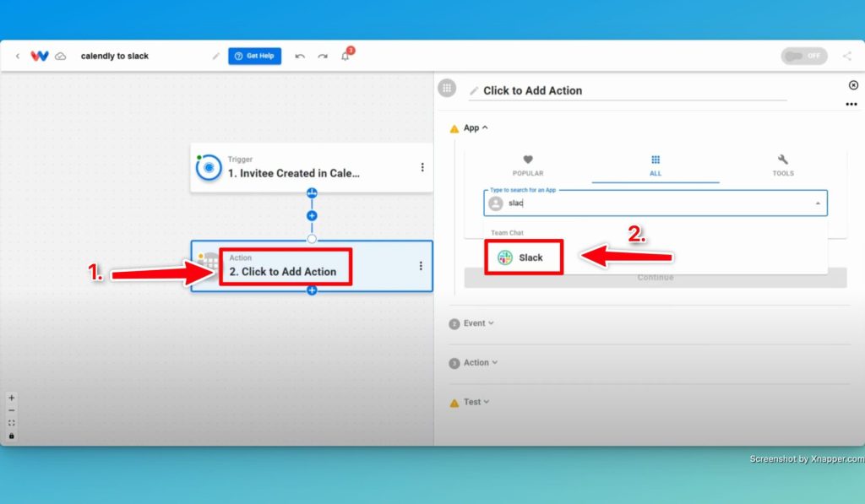Open the action node's three-dot menu
Image resolution: width=865 pixels, height=504 pixels.
(421, 266)
